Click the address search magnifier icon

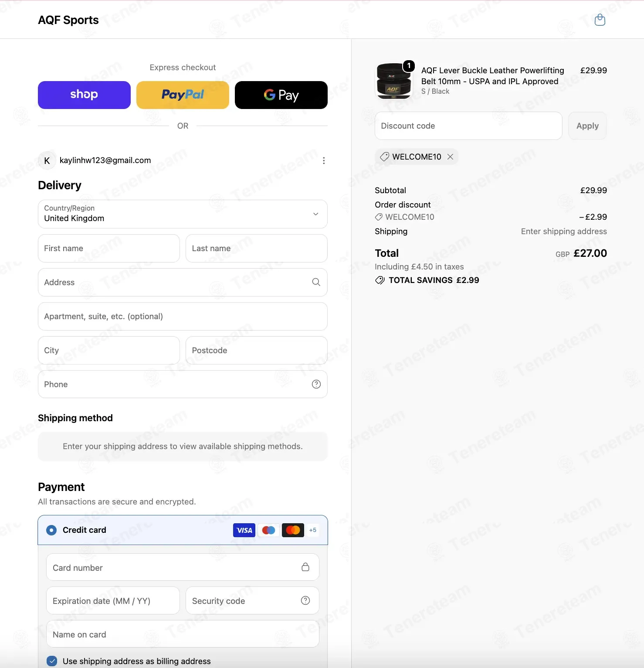316,282
